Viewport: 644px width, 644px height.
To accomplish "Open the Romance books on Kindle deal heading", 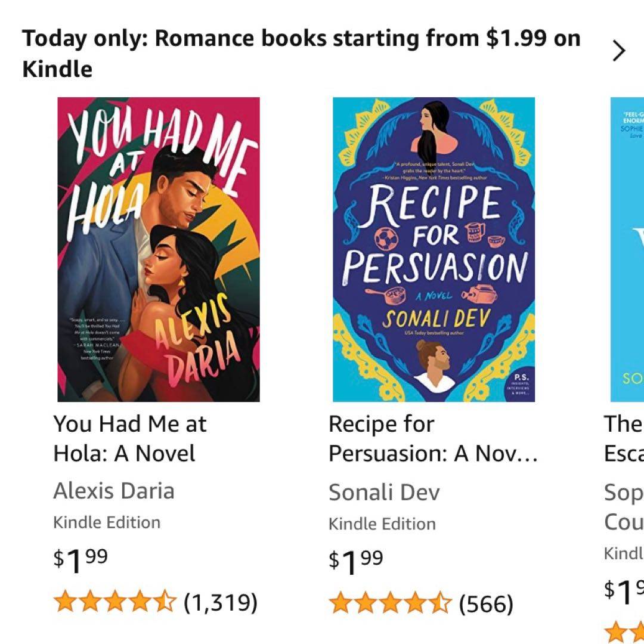I will click(301, 53).
